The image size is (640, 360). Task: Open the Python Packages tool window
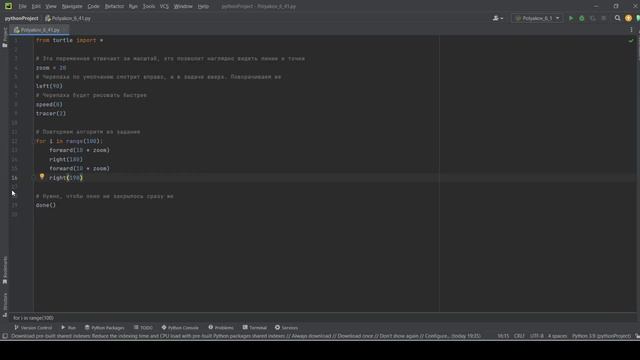[104, 327]
